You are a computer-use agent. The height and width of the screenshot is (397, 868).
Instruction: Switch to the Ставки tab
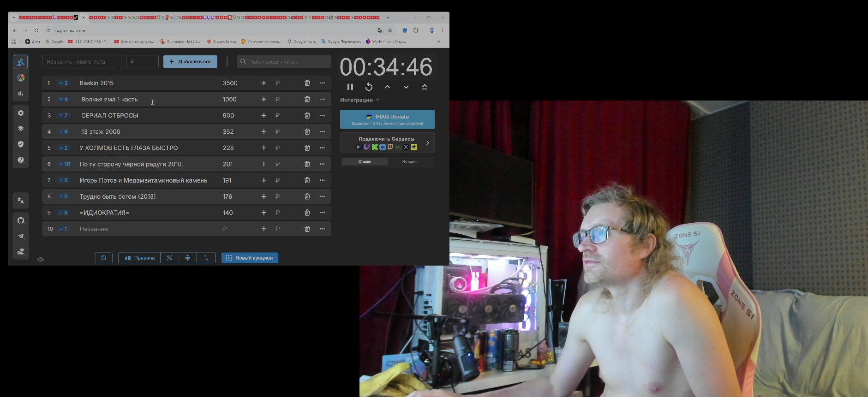[365, 161]
